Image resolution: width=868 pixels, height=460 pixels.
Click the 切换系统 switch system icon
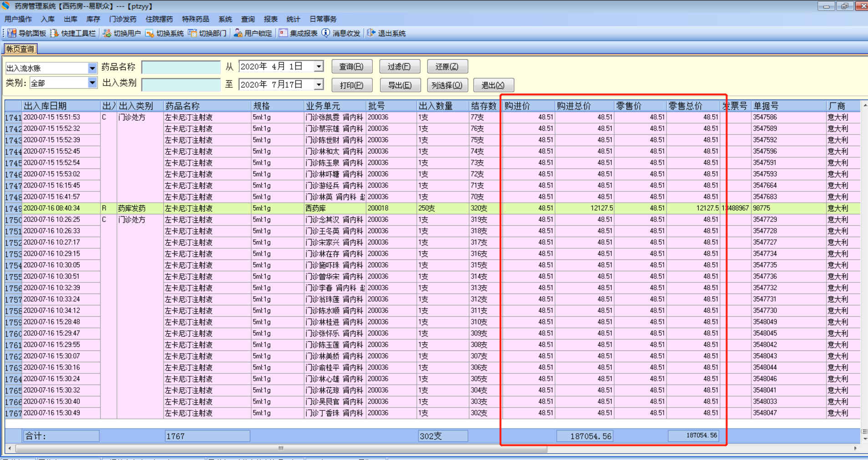[x=149, y=33]
